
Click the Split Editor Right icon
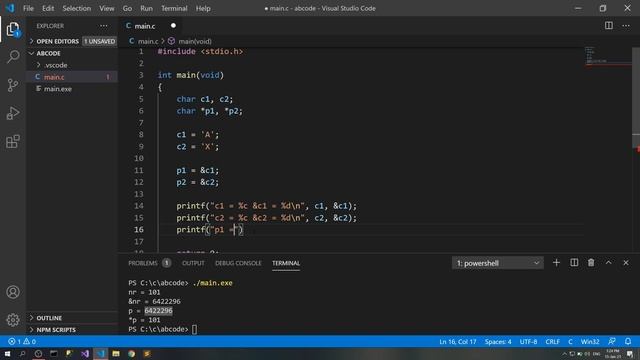609,26
